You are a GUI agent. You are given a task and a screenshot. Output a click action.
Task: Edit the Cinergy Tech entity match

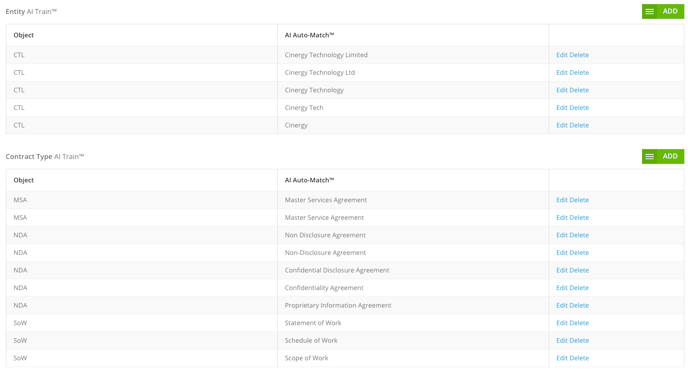pyautogui.click(x=562, y=107)
